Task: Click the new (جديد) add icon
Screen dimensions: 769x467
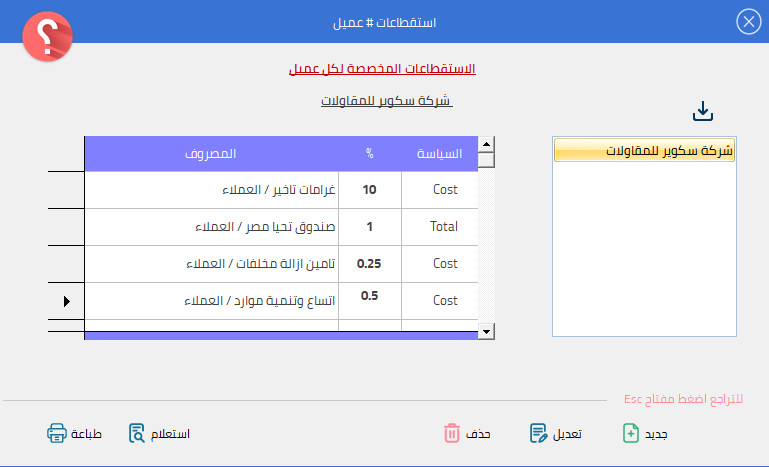Action: pos(631,433)
